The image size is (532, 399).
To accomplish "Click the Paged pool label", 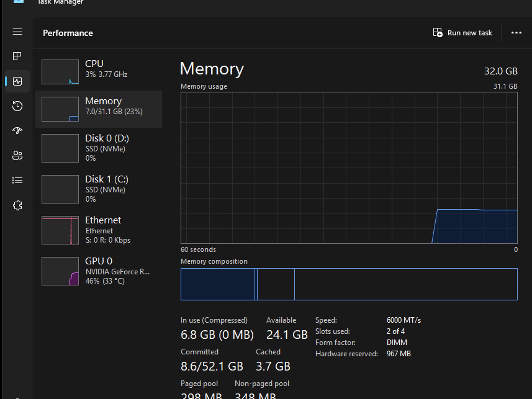I will [199, 384].
